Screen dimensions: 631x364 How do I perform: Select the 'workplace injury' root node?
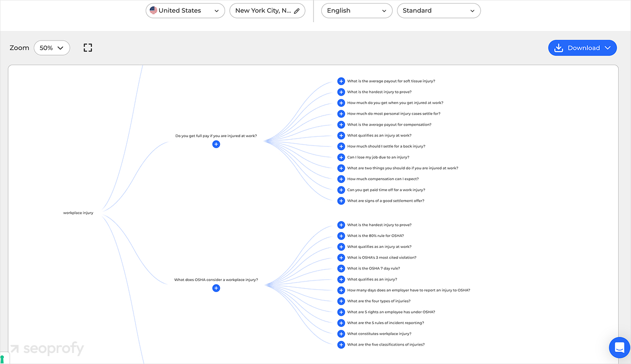78,213
